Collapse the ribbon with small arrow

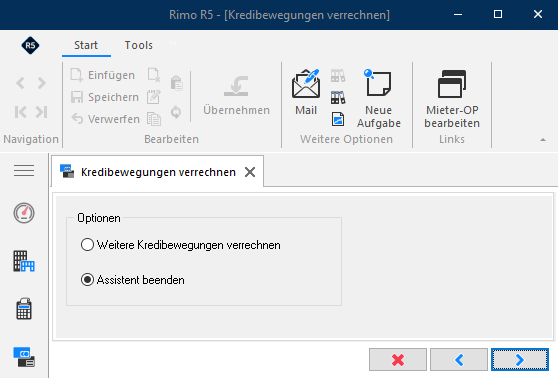[x=543, y=140]
